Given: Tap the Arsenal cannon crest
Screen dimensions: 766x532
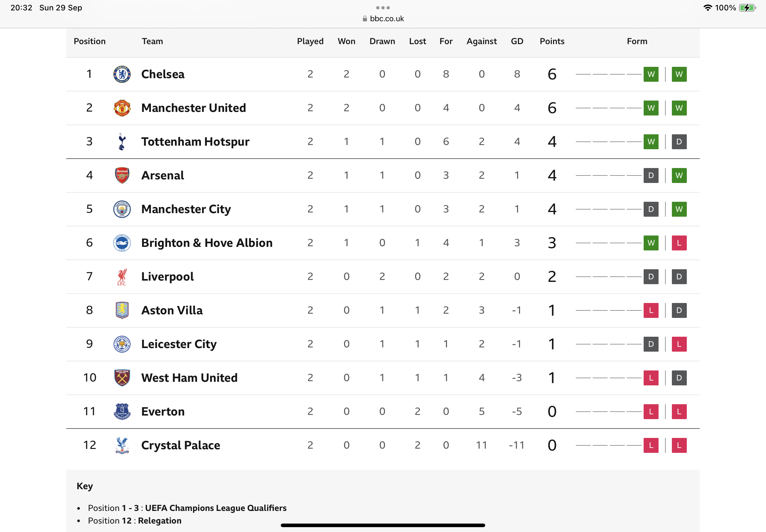Looking at the screenshot, I should coord(122,175).
